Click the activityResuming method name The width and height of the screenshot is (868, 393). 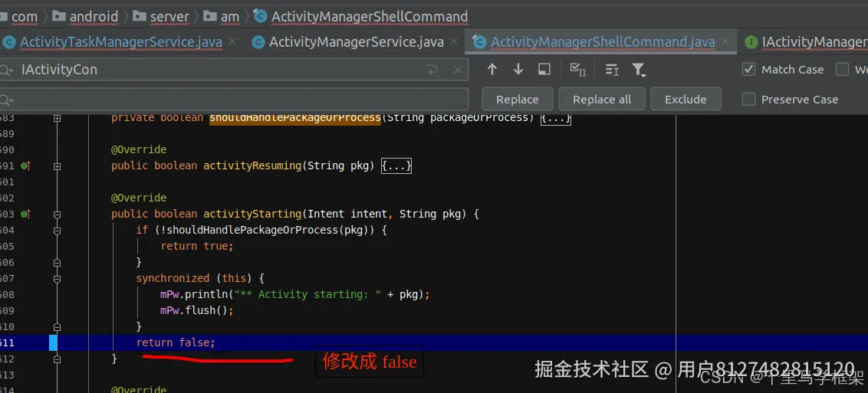point(252,165)
